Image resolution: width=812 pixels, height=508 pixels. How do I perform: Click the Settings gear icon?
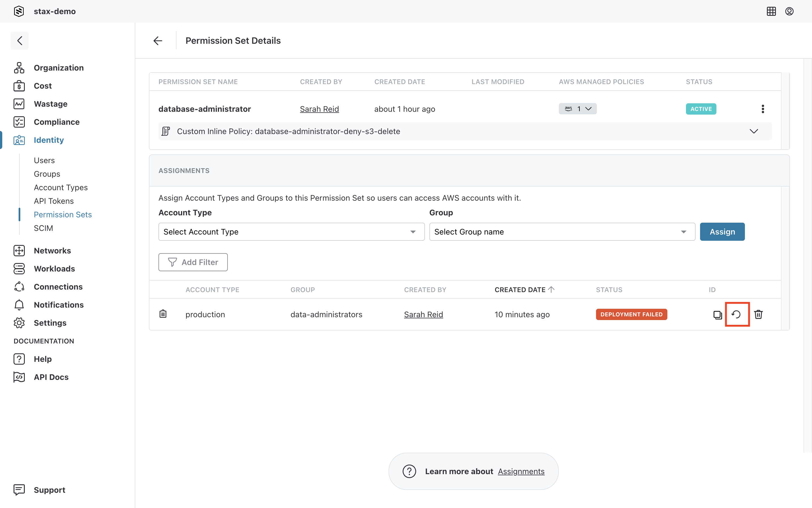[19, 323]
